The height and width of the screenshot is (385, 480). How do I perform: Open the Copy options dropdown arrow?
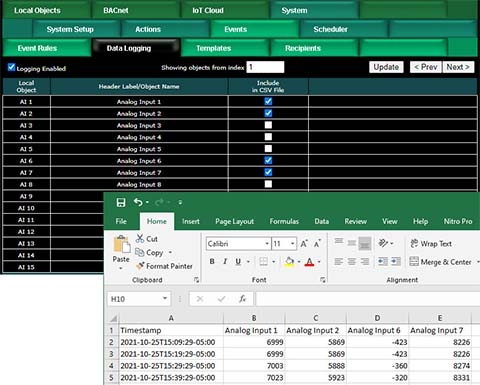click(170, 252)
